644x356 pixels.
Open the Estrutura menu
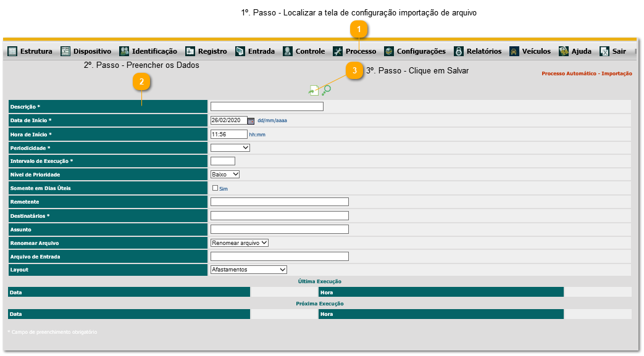36,51
